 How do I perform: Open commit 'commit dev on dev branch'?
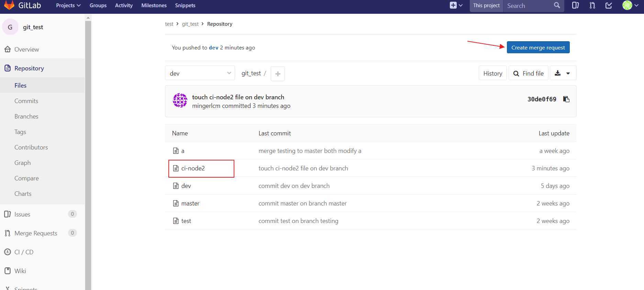click(x=294, y=186)
